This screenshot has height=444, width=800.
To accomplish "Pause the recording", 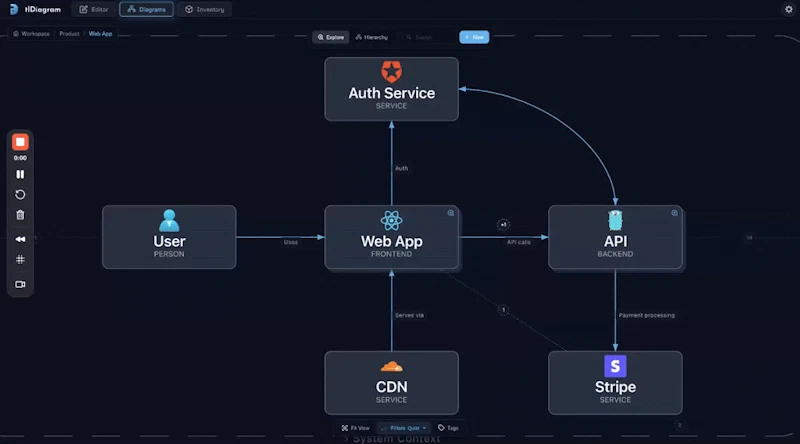I will [20, 175].
